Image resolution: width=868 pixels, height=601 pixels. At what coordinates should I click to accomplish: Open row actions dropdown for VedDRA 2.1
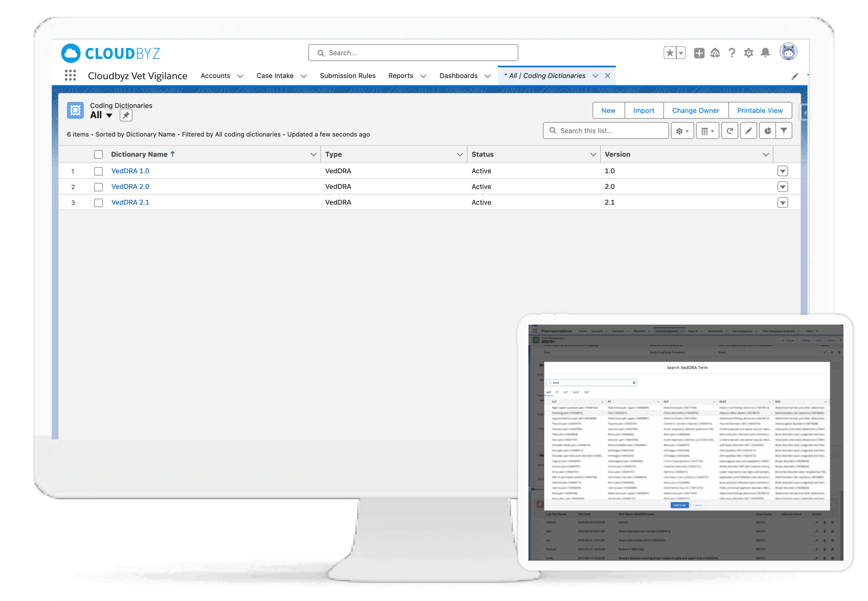[x=783, y=203]
